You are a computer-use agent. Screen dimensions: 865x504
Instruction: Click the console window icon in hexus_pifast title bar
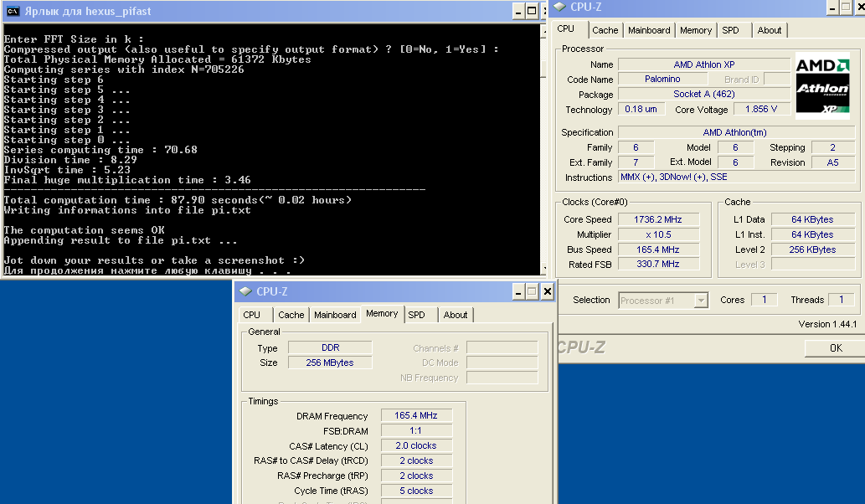tap(13, 11)
